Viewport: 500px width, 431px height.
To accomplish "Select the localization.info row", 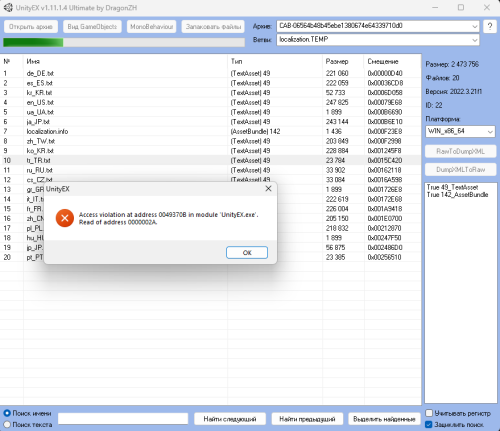I will point(211,131).
